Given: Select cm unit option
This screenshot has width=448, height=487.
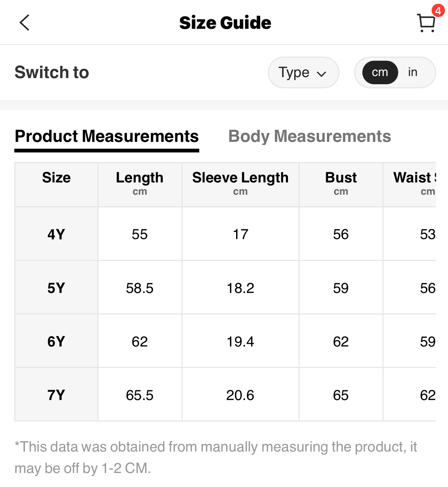Looking at the screenshot, I should tap(380, 72).
